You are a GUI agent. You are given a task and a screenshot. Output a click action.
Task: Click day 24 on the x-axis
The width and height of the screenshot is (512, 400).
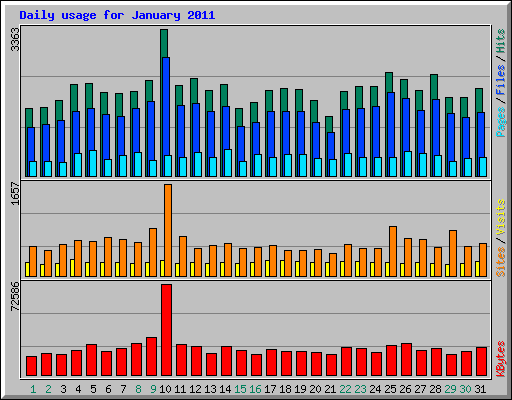375,389
